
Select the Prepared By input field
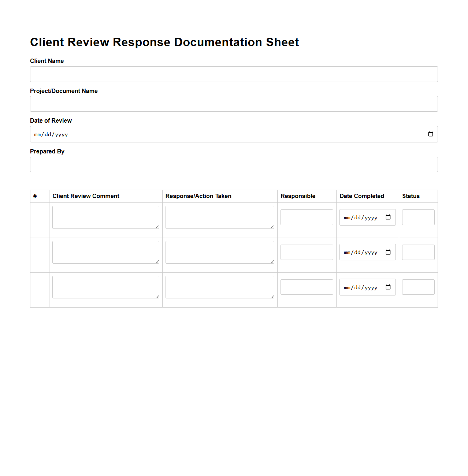[234, 164]
